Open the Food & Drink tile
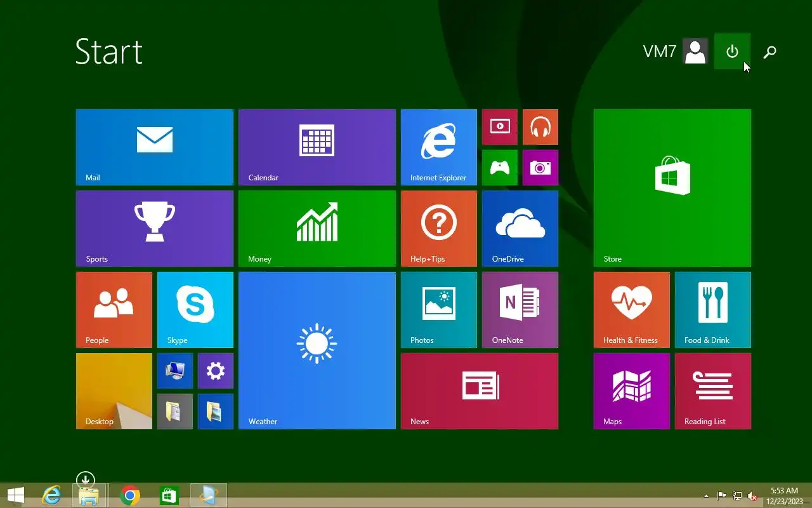The image size is (812, 508). [x=713, y=310]
